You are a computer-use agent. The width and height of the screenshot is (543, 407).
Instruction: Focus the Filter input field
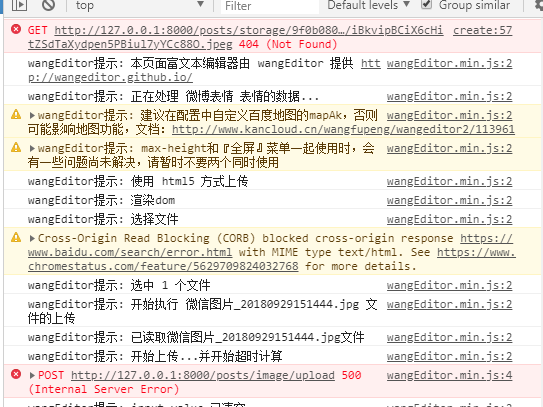click(270, 6)
